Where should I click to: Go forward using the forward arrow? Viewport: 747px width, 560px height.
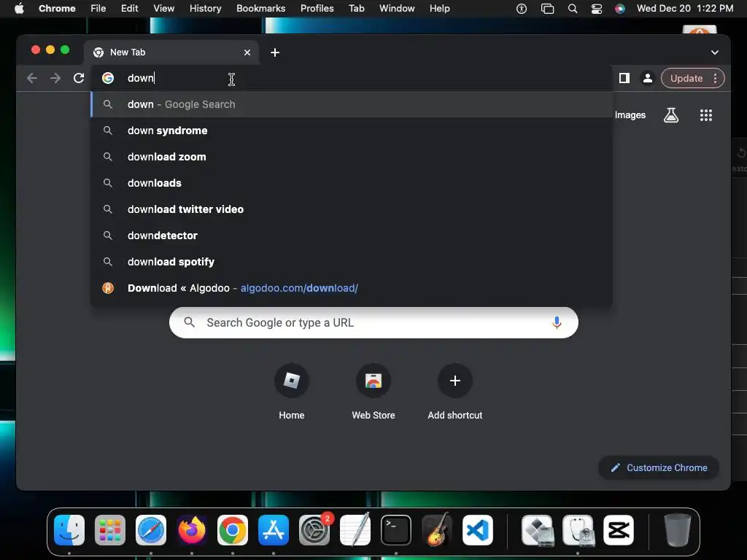(55, 78)
